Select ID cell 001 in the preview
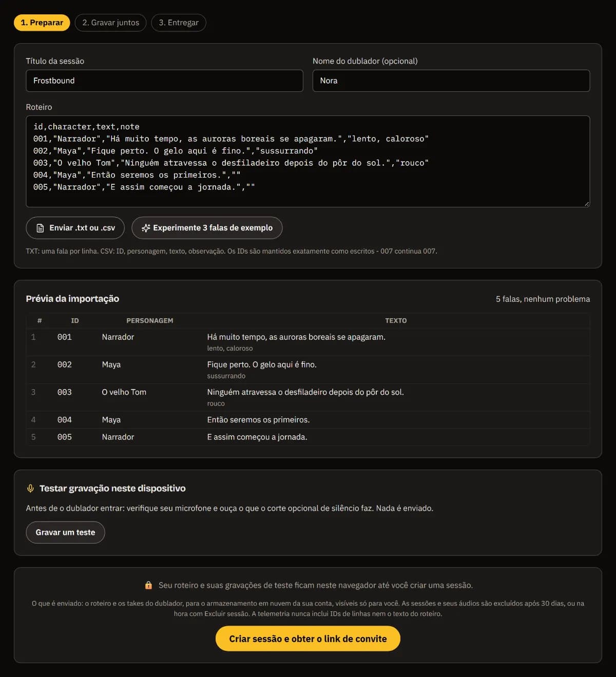This screenshot has width=616, height=677. pyautogui.click(x=65, y=337)
